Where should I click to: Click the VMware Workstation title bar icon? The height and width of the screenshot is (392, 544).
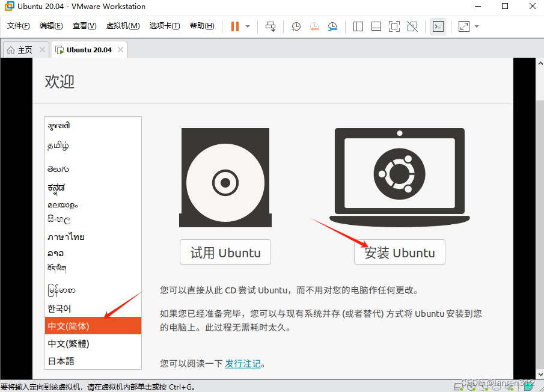(10, 6)
